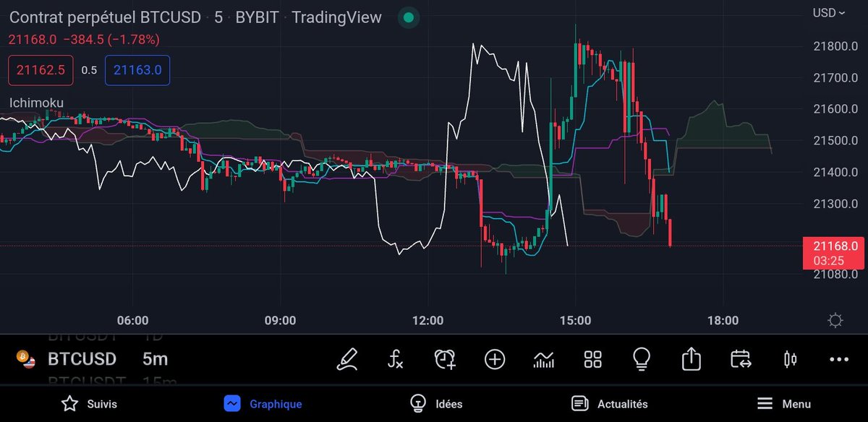Switch to the Suivis tab
The image size is (868, 422).
click(89, 403)
